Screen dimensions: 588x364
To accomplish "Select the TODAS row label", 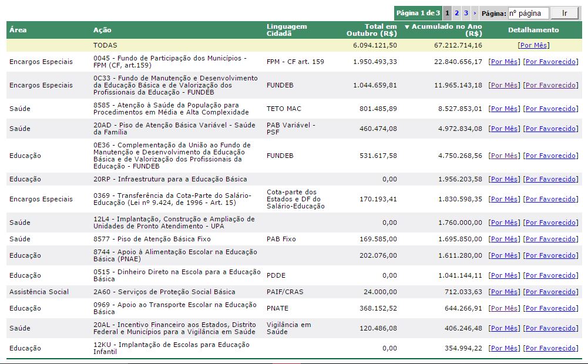I will [x=105, y=45].
